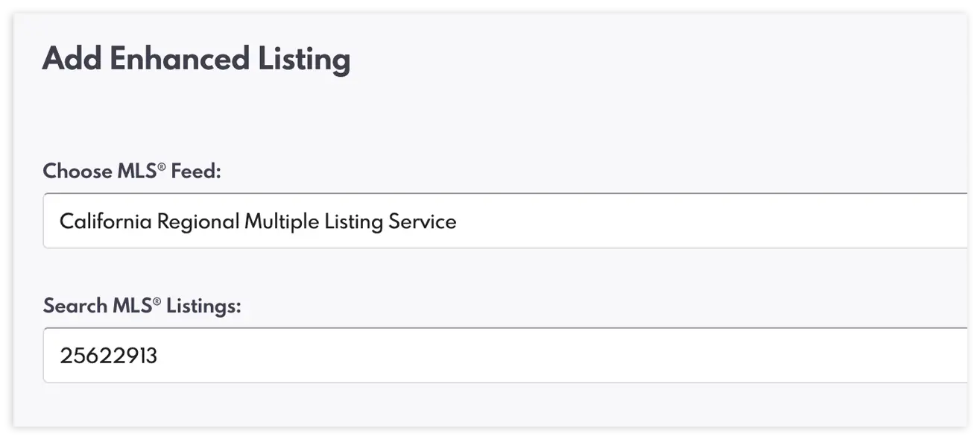The height and width of the screenshot is (440, 980).
Task: Click the word Regional in the feed dropdown
Action: tap(198, 221)
